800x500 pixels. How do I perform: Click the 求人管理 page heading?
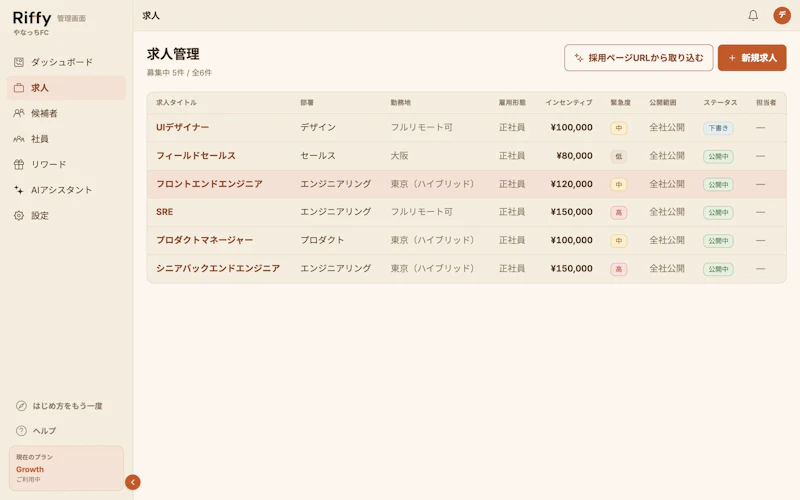(173, 54)
